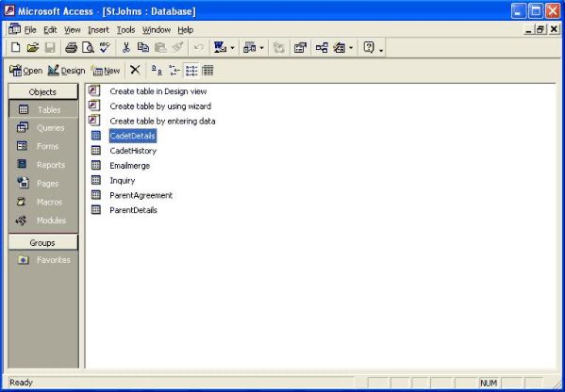Image resolution: width=565 pixels, height=392 pixels.
Task: Click the Save floppy disk icon
Action: pos(50,47)
